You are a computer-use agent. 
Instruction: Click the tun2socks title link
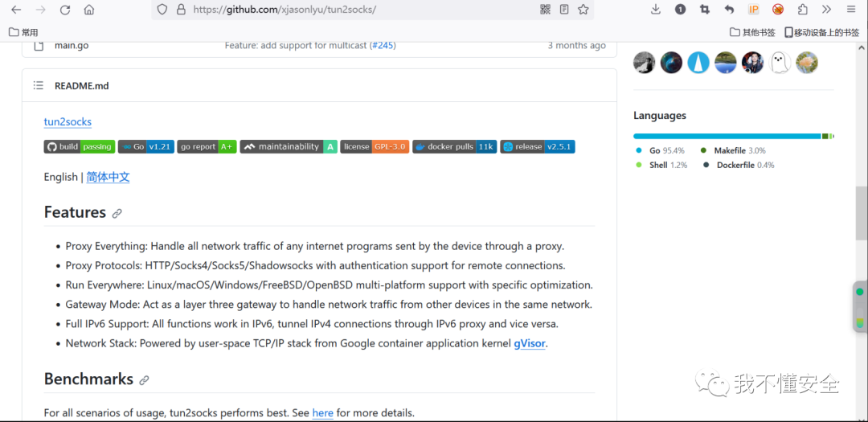[x=68, y=122]
